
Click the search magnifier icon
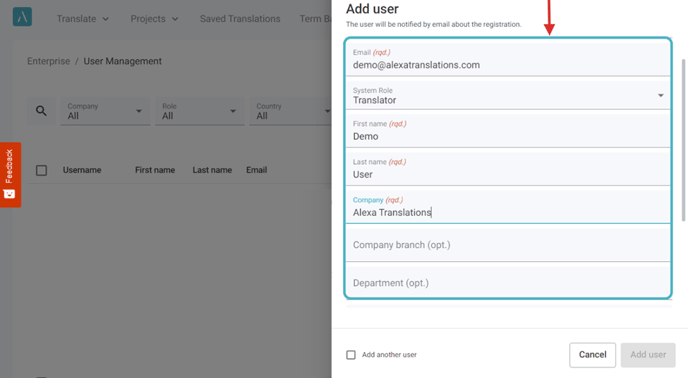tap(41, 111)
